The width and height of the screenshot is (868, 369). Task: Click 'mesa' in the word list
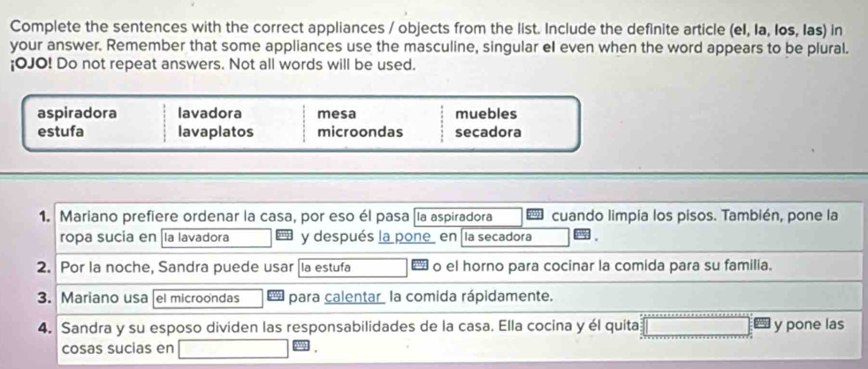click(x=337, y=114)
